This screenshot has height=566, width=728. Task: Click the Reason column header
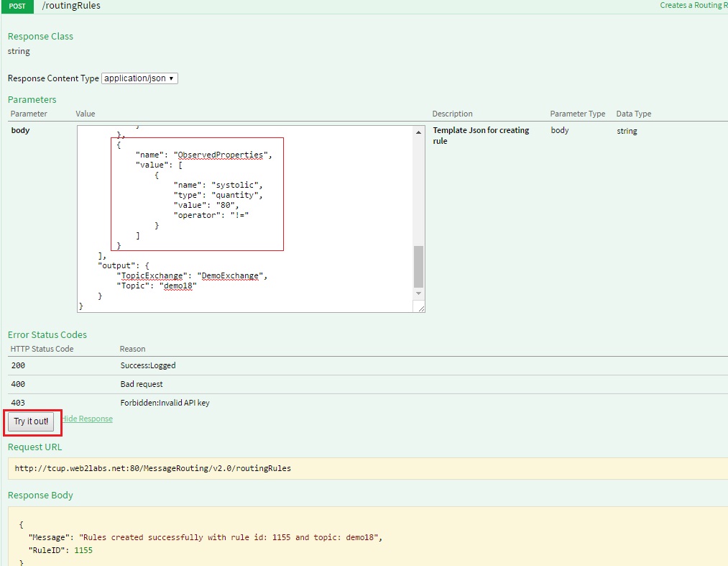[x=132, y=349]
